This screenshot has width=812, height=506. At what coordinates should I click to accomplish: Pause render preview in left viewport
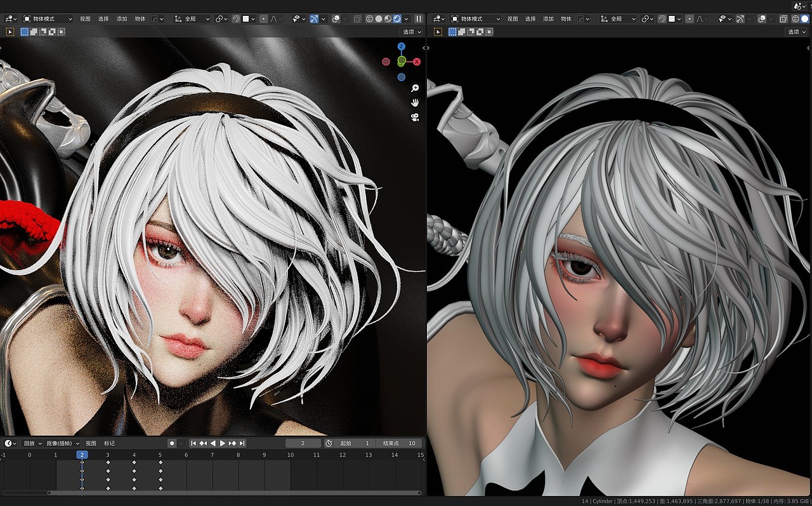tap(418, 19)
